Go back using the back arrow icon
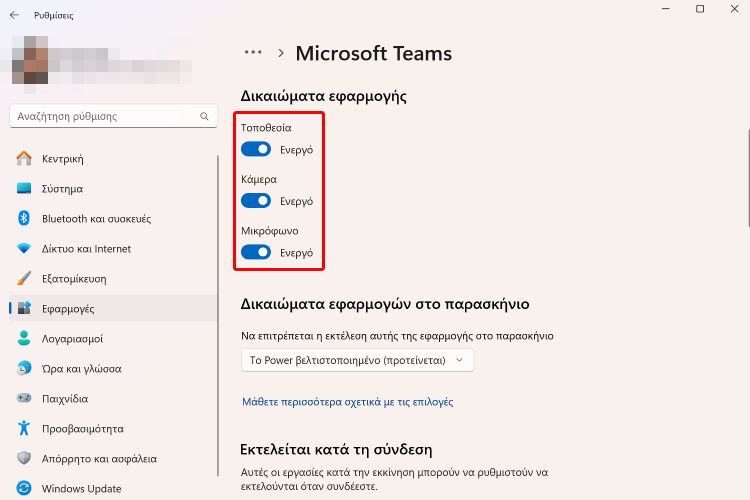The width and height of the screenshot is (750, 500). pyautogui.click(x=14, y=15)
